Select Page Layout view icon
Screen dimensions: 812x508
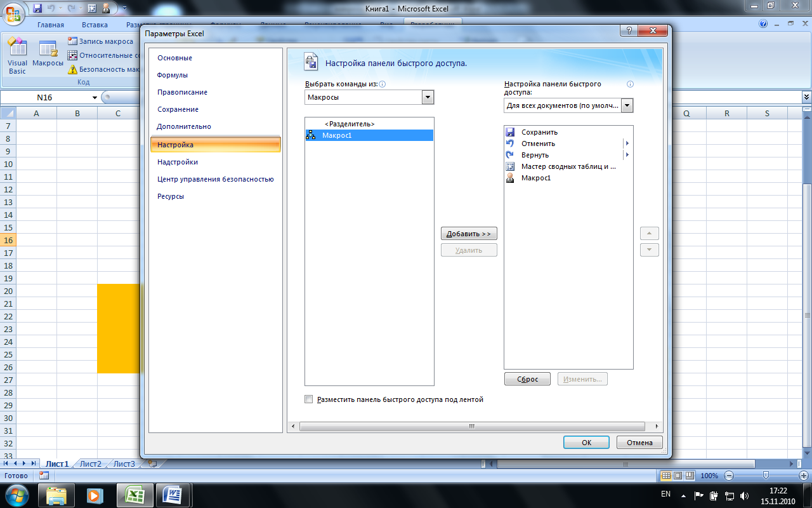pyautogui.click(x=678, y=476)
